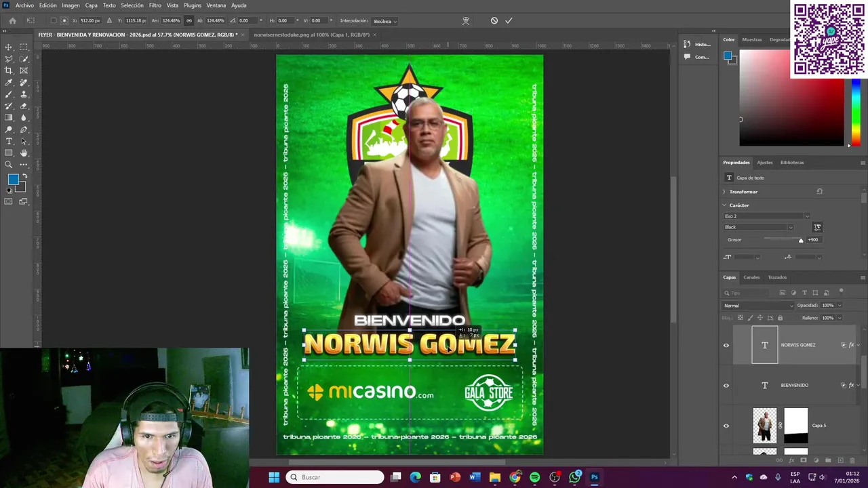Open the Selección menu
This screenshot has width=868, height=488.
[132, 5]
